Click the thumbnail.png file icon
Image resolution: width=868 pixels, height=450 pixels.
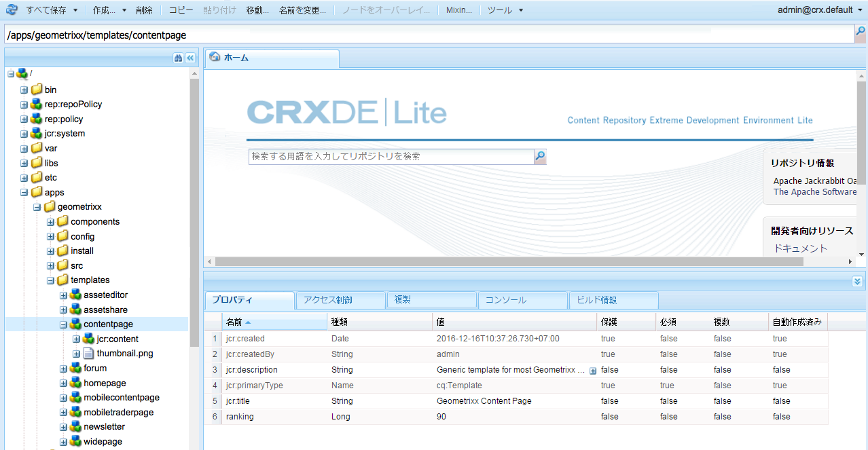(88, 353)
